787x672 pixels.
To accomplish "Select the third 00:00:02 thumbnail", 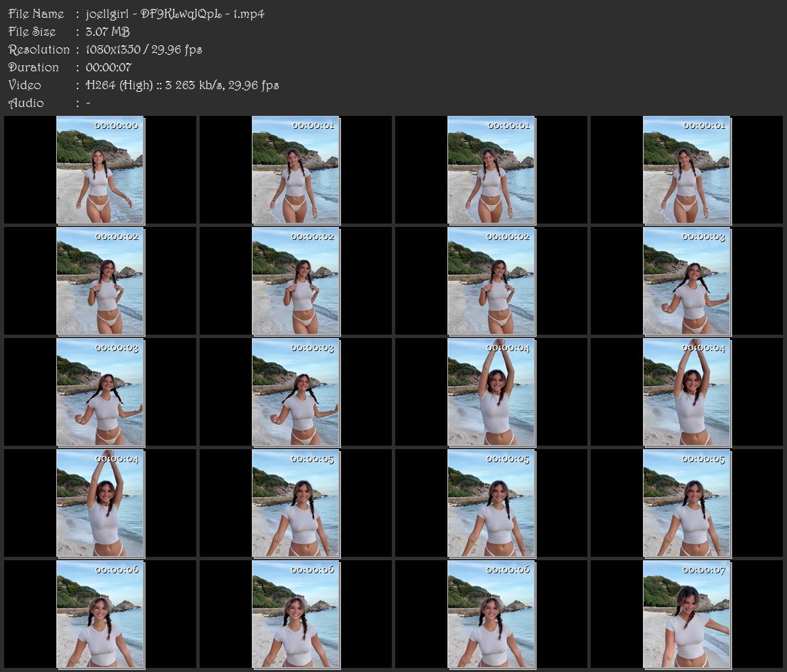I will tap(491, 281).
